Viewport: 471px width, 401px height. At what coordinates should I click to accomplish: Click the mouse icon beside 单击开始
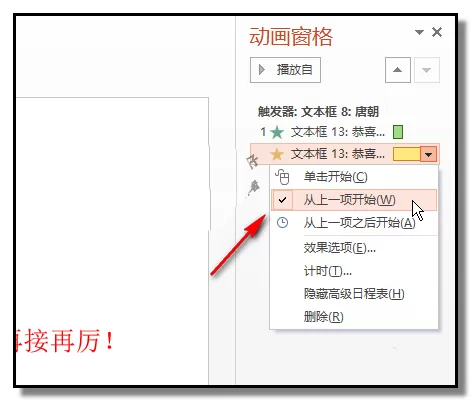[x=282, y=177]
